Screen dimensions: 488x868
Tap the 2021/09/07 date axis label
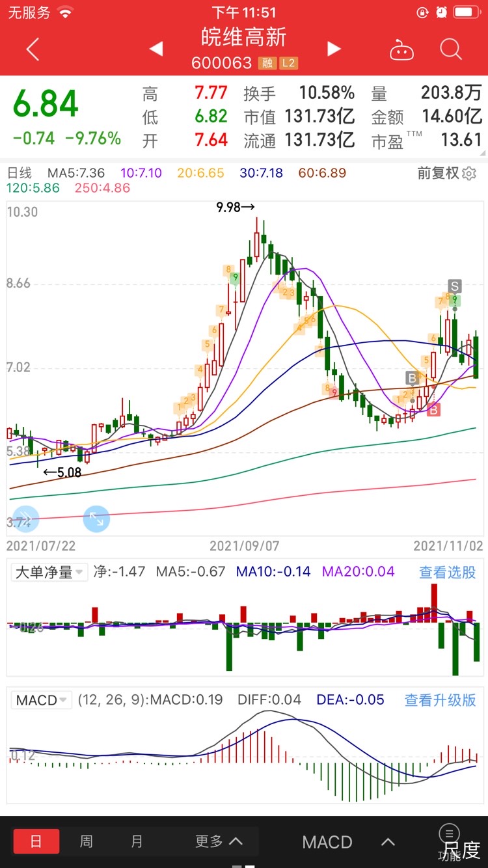click(x=244, y=546)
